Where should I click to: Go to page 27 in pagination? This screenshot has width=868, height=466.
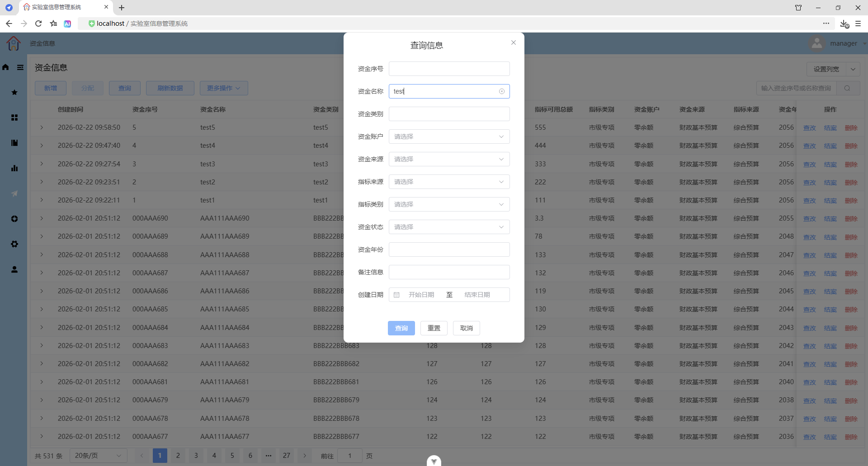[x=287, y=456]
